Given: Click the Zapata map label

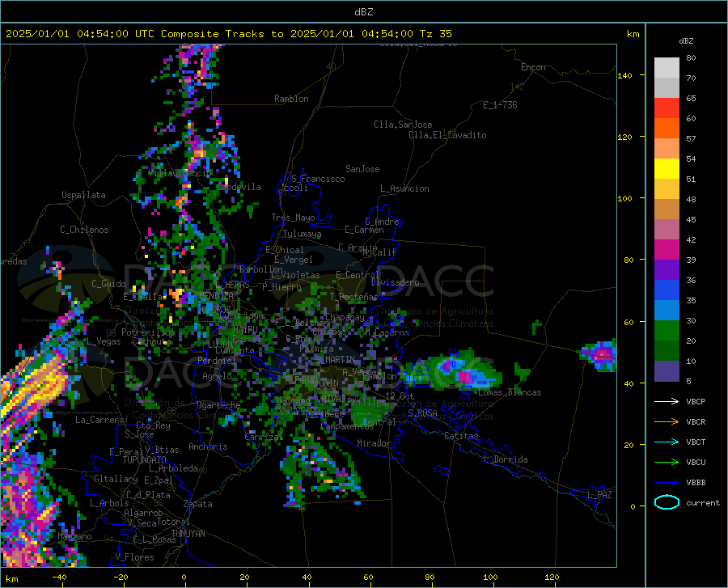Looking at the screenshot, I should click(198, 504).
